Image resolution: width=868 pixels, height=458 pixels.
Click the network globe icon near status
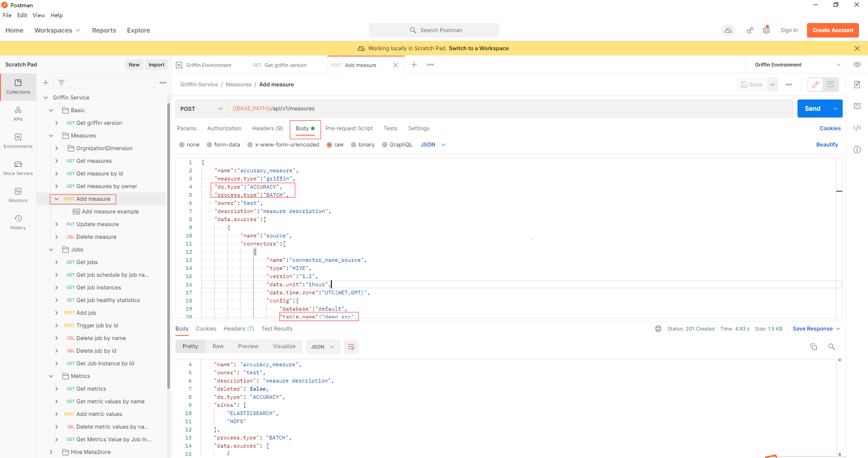click(658, 329)
